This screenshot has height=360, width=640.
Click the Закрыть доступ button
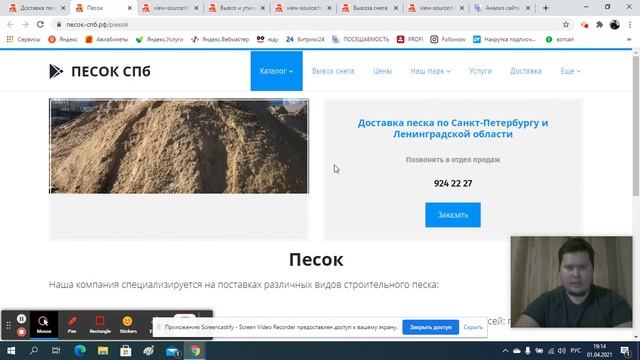click(431, 327)
